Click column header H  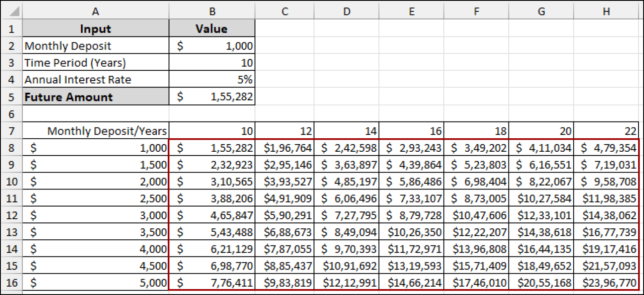pyautogui.click(x=606, y=11)
